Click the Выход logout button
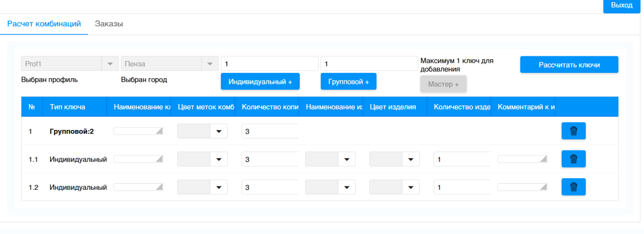This screenshot has width=644, height=234. pyautogui.click(x=621, y=6)
